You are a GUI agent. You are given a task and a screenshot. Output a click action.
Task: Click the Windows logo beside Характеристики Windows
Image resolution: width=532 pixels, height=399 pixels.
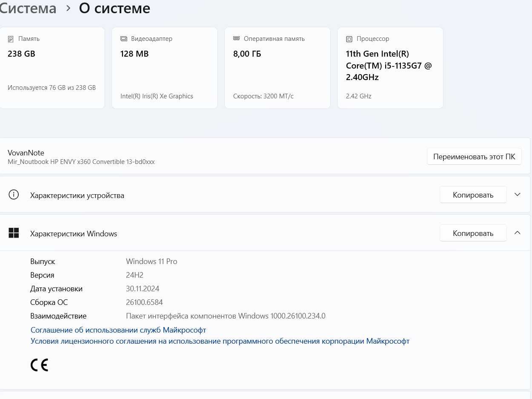click(x=14, y=233)
